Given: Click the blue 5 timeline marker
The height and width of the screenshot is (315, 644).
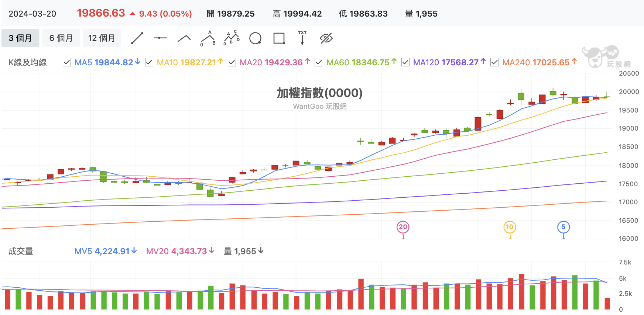Looking at the screenshot, I should [563, 227].
